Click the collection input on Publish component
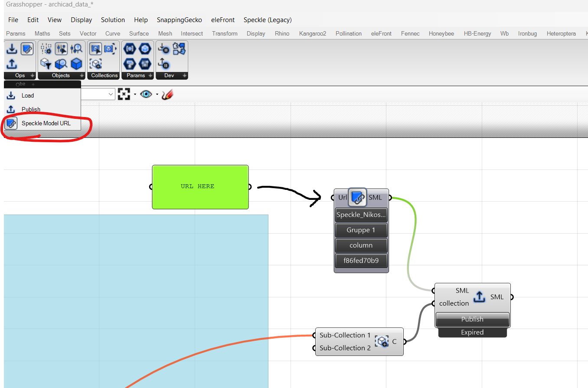Screen dimensions: 588x388 pos(454,303)
